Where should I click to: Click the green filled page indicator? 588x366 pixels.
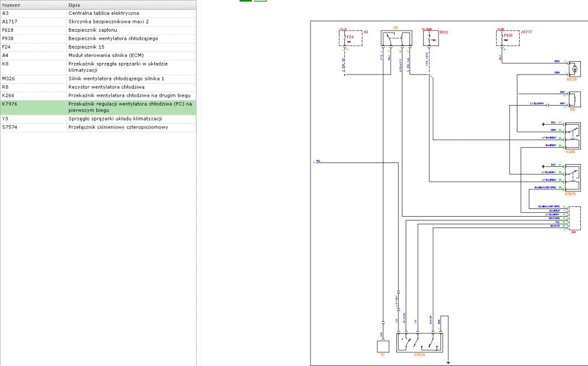(x=245, y=1)
